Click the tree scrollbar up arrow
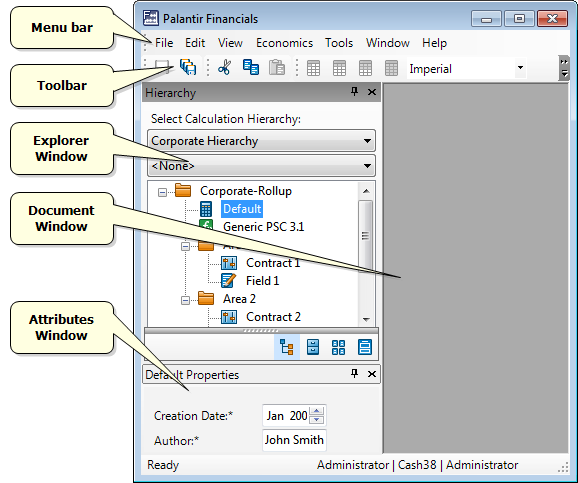Viewport: 578px width, 483px height. [366, 191]
